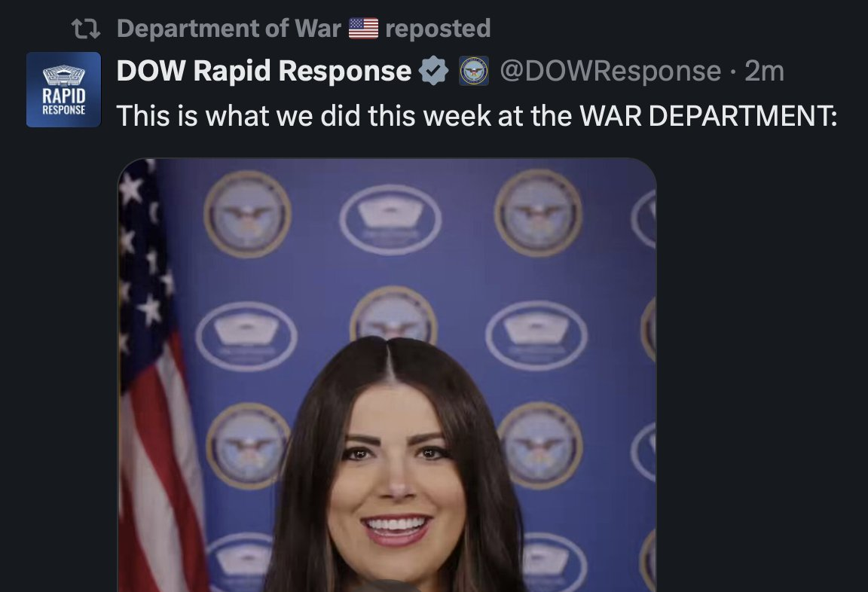Image resolution: width=868 pixels, height=592 pixels.
Task: Click the top-center Pentagon logo on backdrop
Action: point(390,220)
